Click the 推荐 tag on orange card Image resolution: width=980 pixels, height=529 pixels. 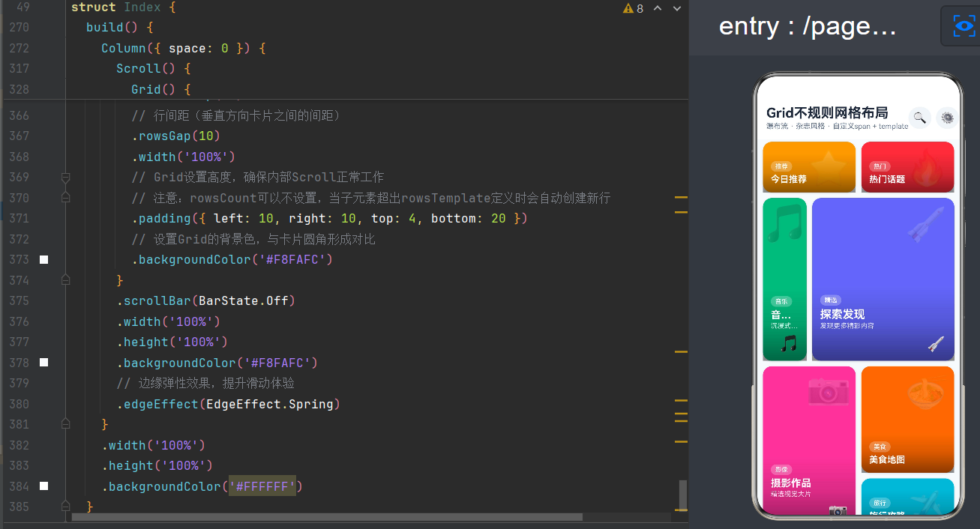click(782, 166)
